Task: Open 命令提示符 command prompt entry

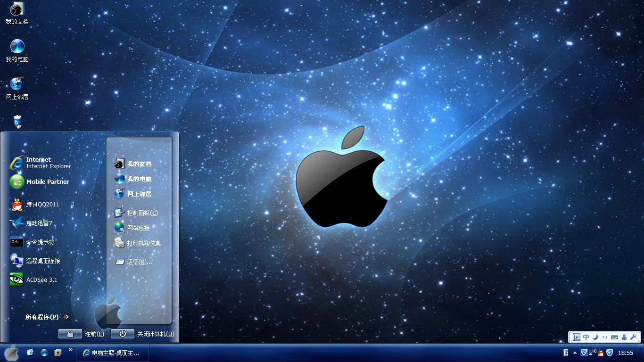Action: click(33, 242)
